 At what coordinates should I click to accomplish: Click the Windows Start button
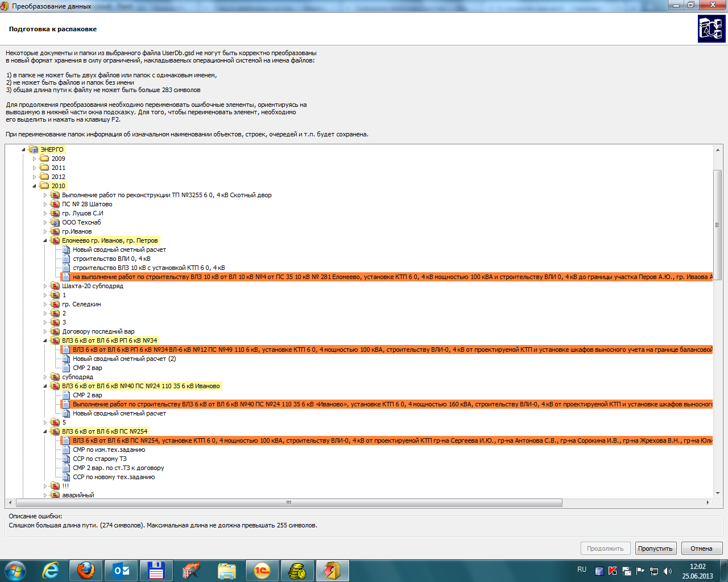pyautogui.click(x=15, y=571)
